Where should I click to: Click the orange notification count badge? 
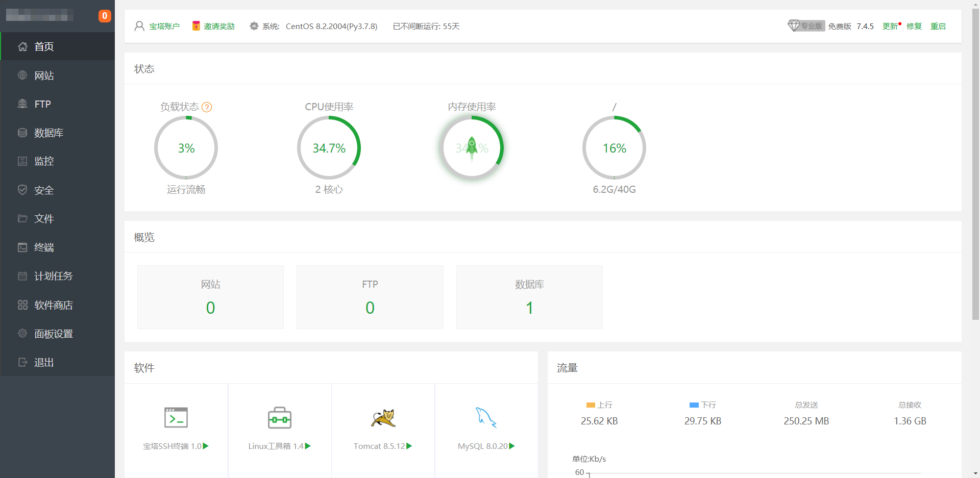[x=105, y=16]
